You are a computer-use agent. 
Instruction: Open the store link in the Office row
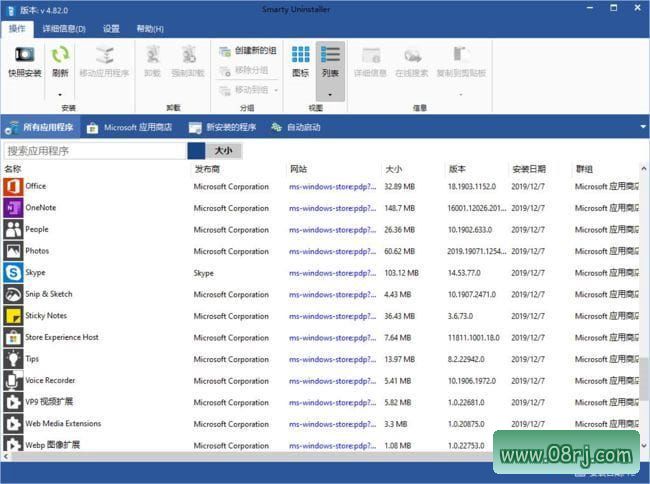[332, 187]
